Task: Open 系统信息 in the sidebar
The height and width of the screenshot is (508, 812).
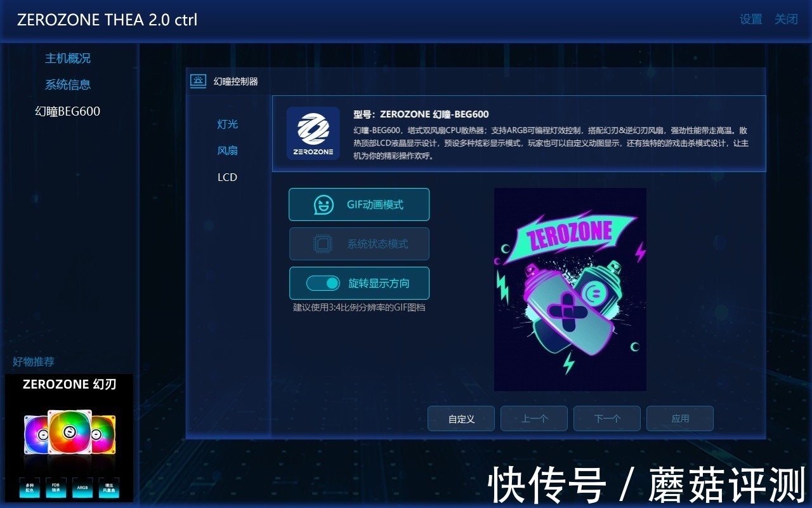Action: point(68,84)
